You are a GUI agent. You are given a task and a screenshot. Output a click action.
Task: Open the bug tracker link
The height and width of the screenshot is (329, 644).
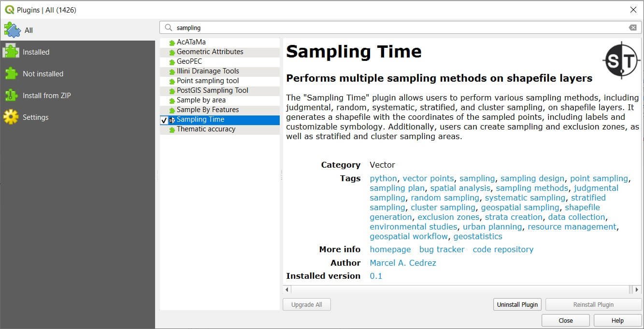[x=442, y=249]
